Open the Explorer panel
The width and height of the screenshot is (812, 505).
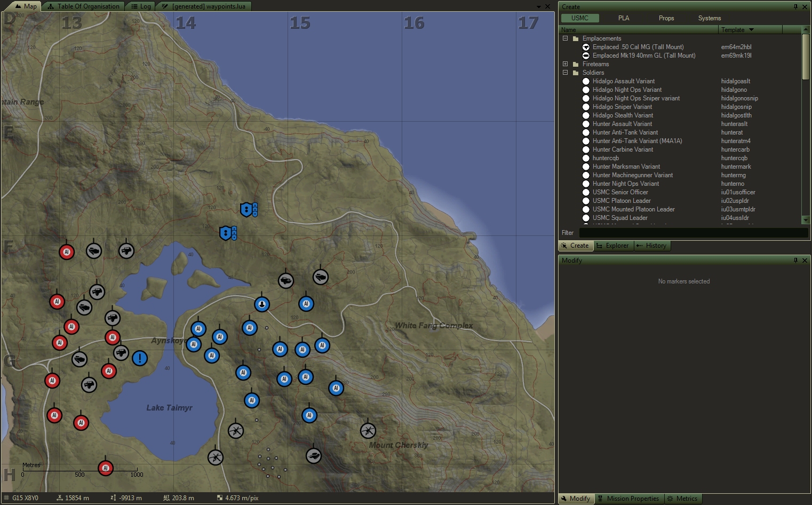point(613,246)
